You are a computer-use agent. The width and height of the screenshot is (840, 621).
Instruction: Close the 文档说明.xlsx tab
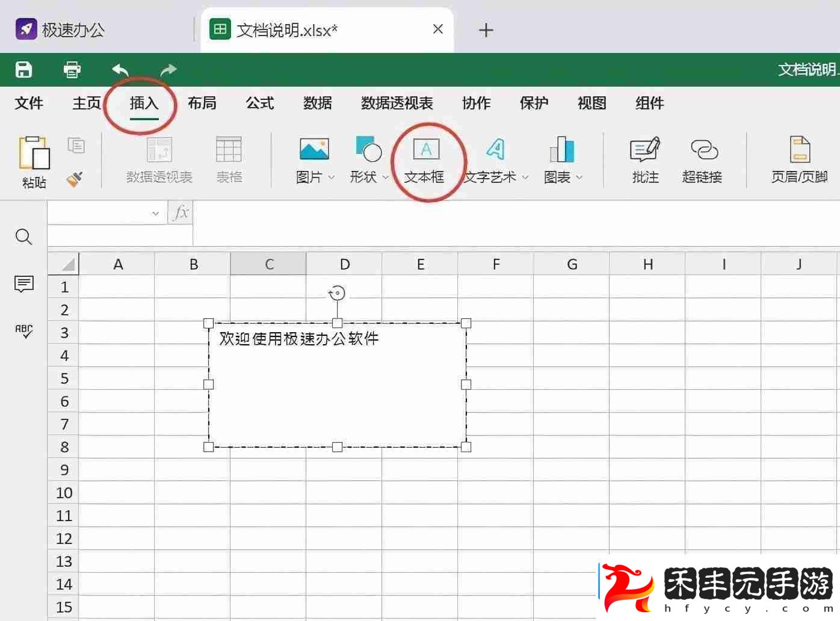[x=438, y=29]
